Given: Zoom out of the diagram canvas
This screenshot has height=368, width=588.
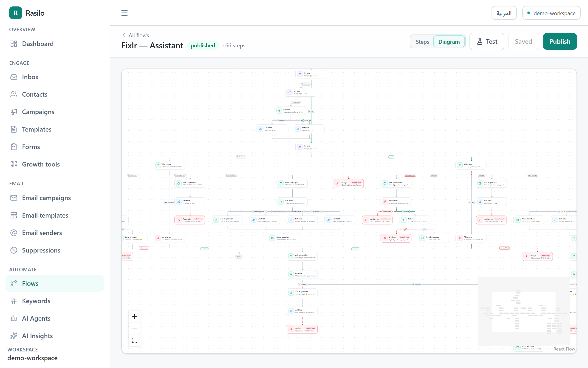Looking at the screenshot, I should (135, 328).
